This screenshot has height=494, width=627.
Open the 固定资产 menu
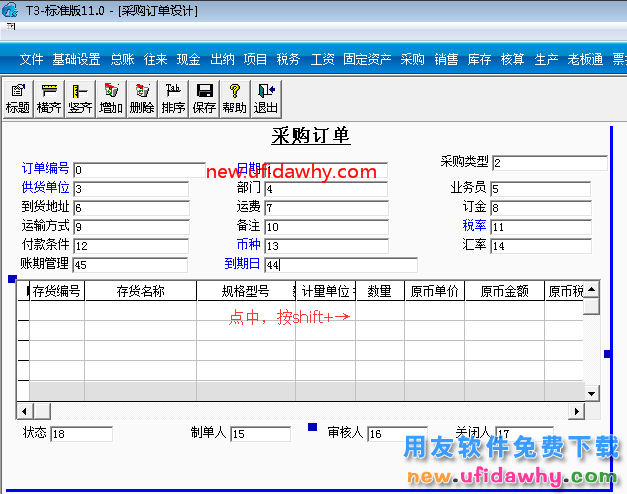pyautogui.click(x=367, y=59)
